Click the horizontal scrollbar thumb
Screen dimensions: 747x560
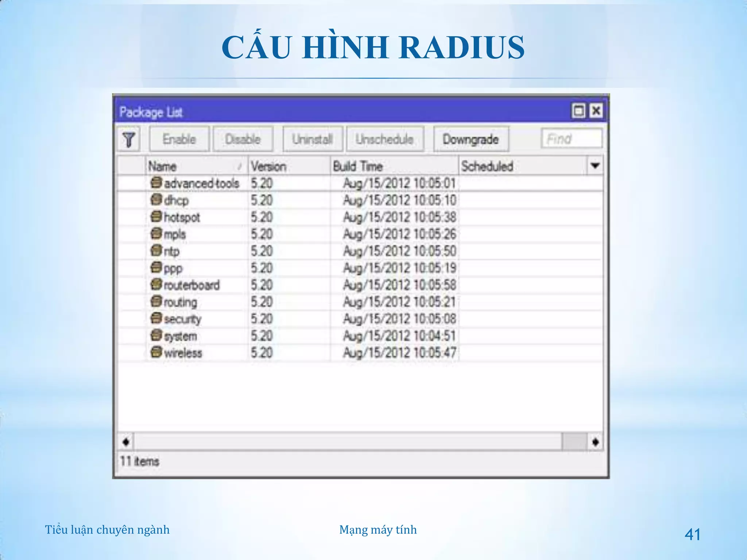tap(574, 442)
